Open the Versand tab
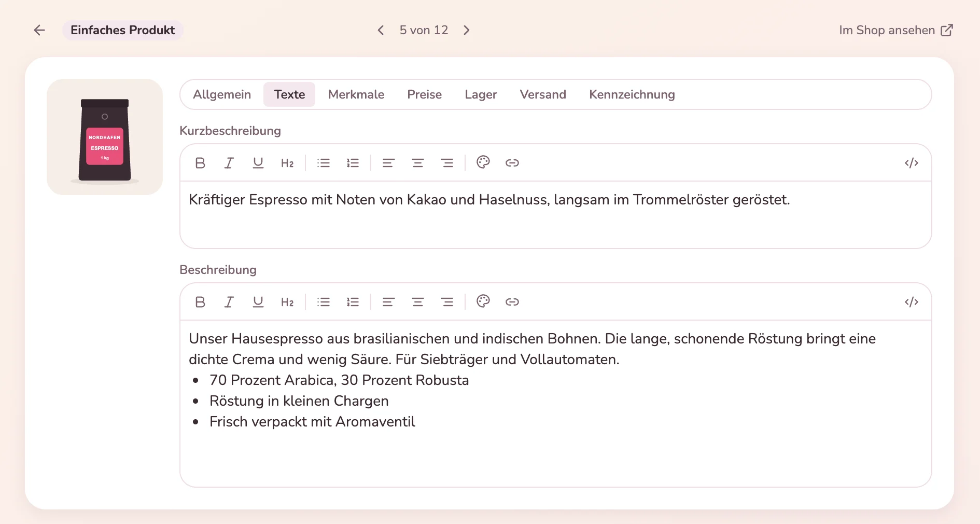The height and width of the screenshot is (524, 980). 543,94
